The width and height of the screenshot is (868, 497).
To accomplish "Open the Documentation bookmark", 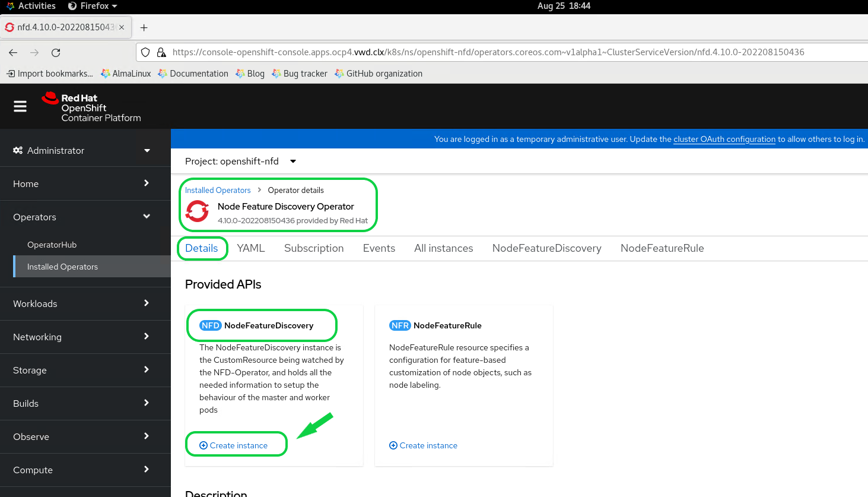I will (x=193, y=74).
